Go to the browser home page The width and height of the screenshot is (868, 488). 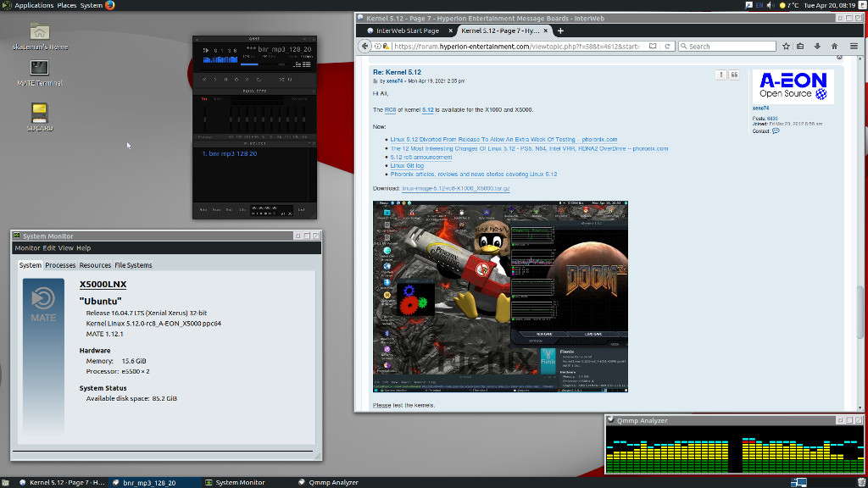tap(834, 47)
